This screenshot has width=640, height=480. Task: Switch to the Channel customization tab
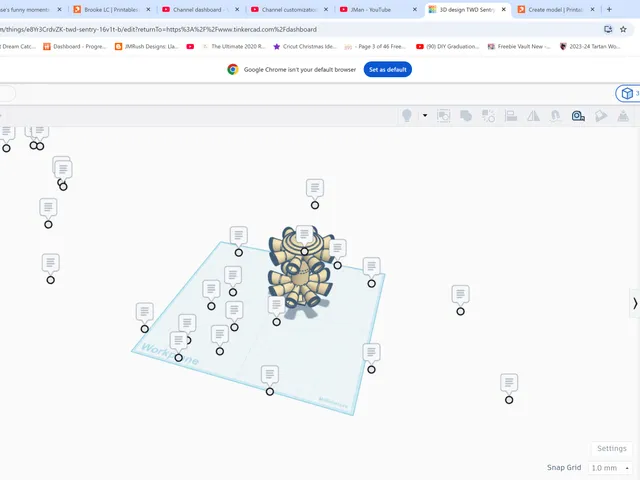pos(289,9)
